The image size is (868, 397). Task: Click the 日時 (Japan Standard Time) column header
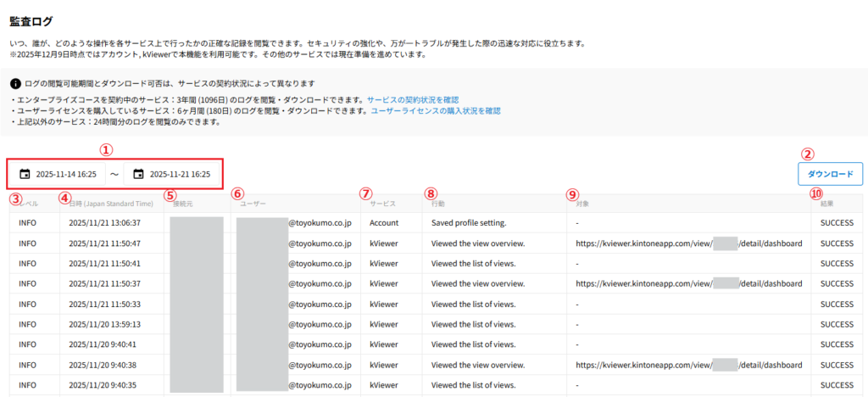click(110, 204)
